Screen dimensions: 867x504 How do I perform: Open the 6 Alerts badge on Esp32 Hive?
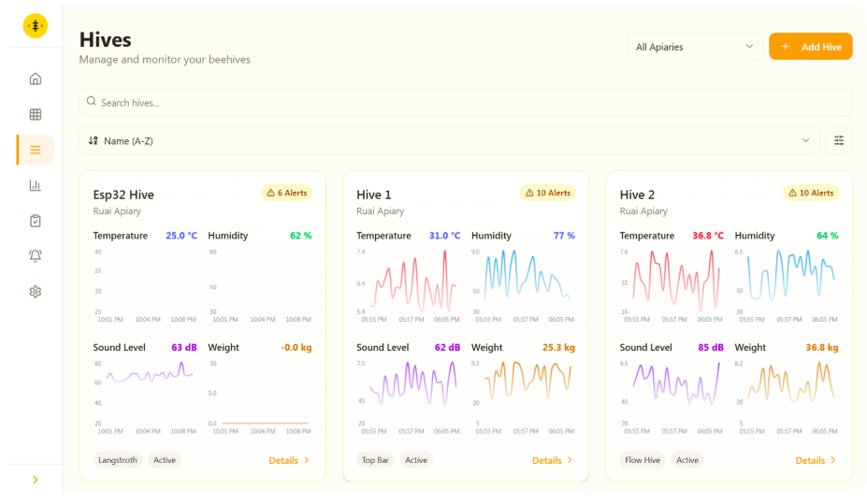point(287,193)
